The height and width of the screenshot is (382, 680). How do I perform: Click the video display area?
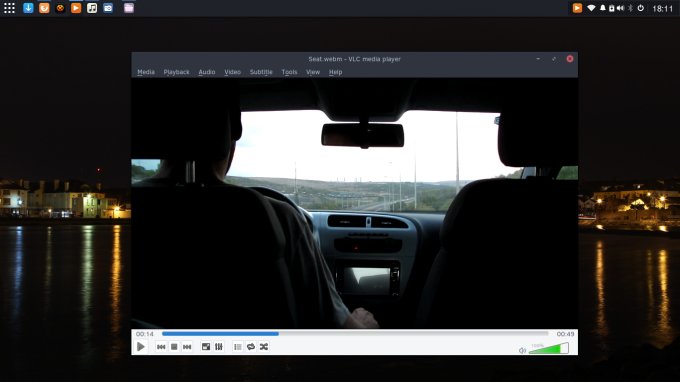(x=355, y=203)
